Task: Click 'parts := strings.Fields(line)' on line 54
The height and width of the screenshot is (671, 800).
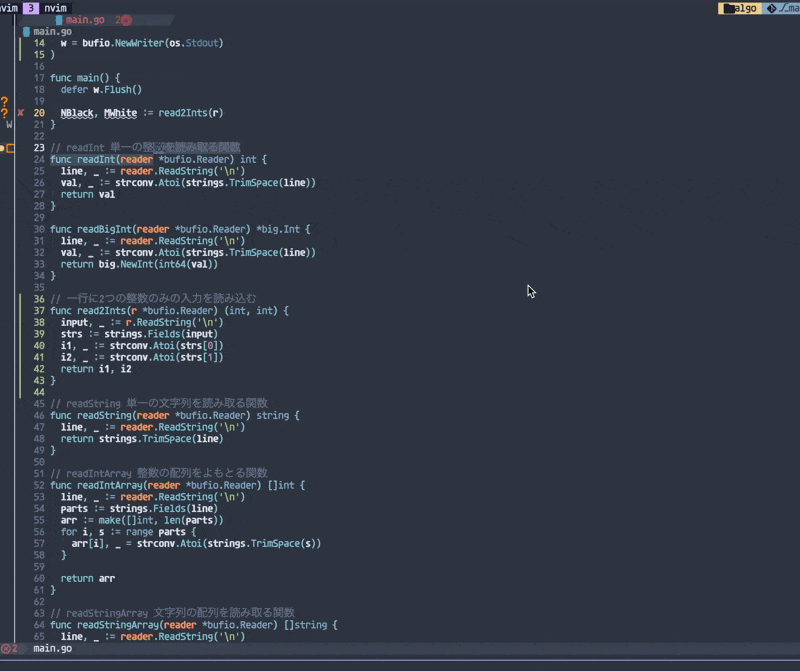Action: [x=139, y=509]
